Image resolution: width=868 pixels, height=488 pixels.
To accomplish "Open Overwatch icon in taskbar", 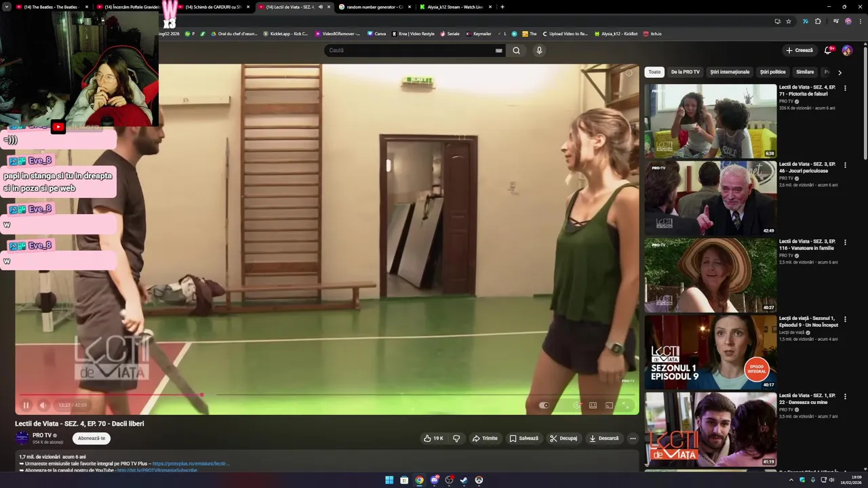I will pos(479,480).
